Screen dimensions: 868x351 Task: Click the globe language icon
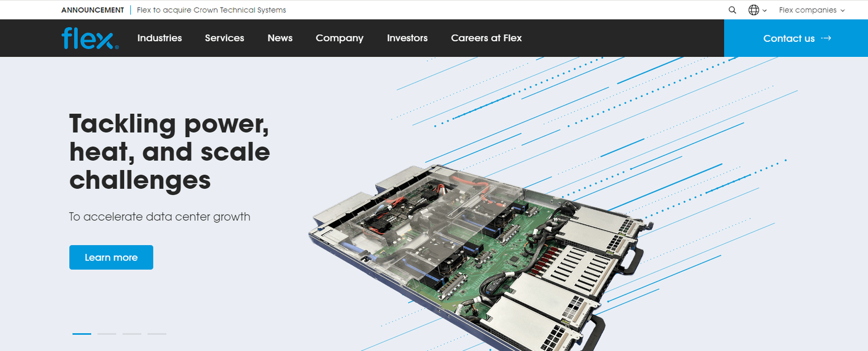[754, 10]
